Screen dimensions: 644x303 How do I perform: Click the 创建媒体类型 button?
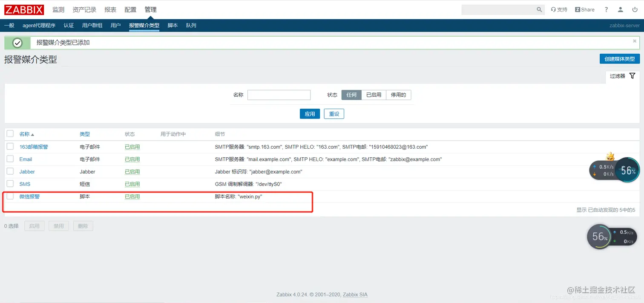coord(620,59)
